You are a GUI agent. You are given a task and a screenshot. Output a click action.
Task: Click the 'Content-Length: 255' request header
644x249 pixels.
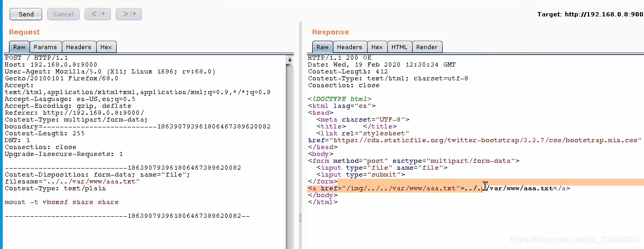click(x=44, y=133)
